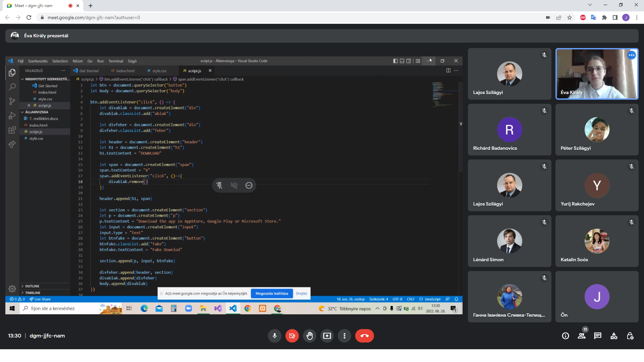Turn the camera on
The image size is (644, 362).
[x=292, y=336]
